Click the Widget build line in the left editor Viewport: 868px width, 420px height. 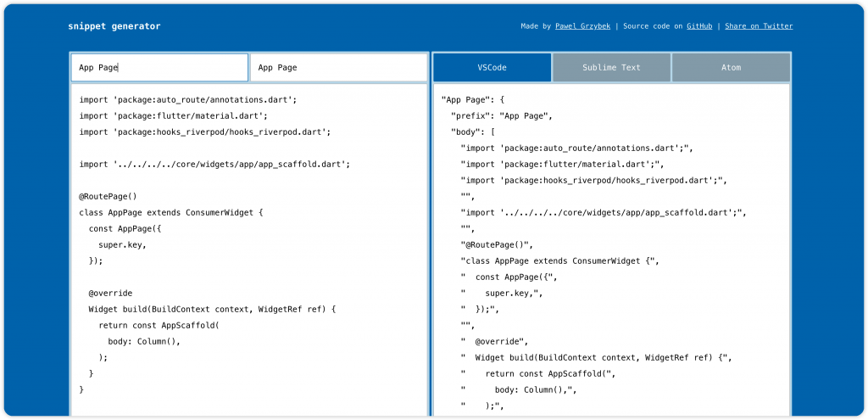[x=213, y=309]
